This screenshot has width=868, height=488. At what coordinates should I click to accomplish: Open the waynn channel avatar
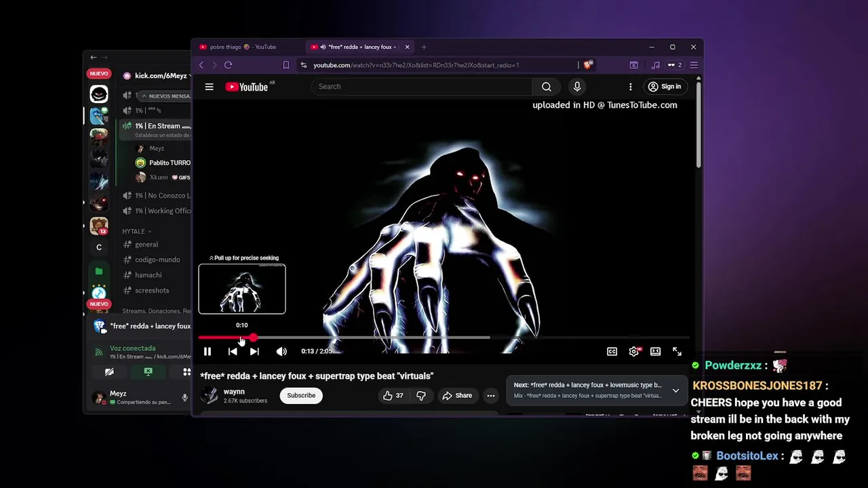(210, 396)
